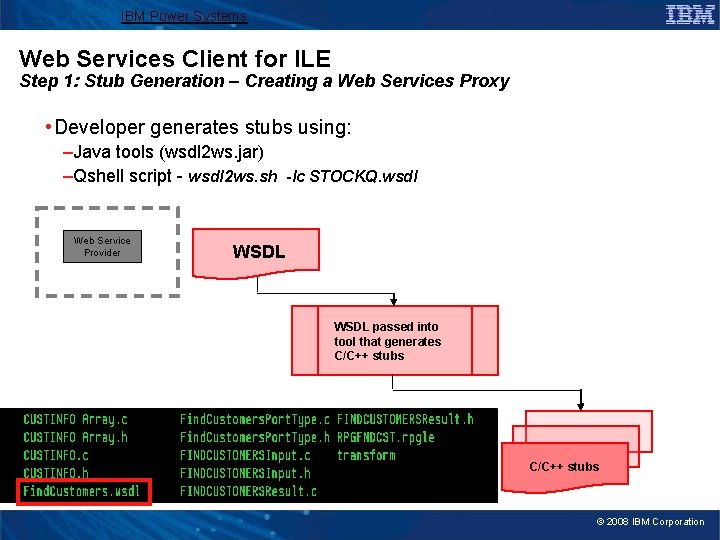Click the slide title 'Web Services Client for ILE'

174,59
